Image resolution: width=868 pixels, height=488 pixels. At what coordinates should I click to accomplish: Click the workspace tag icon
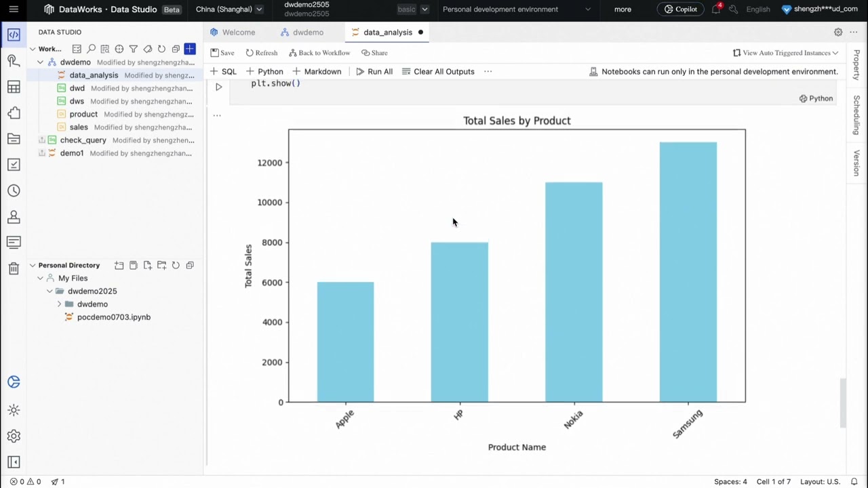(148, 49)
